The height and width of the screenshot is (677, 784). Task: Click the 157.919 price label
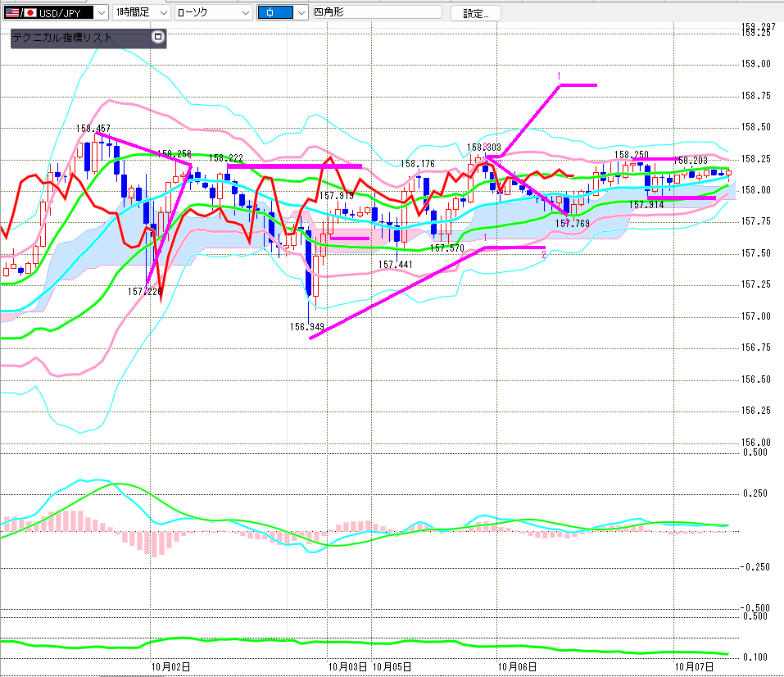(337, 196)
